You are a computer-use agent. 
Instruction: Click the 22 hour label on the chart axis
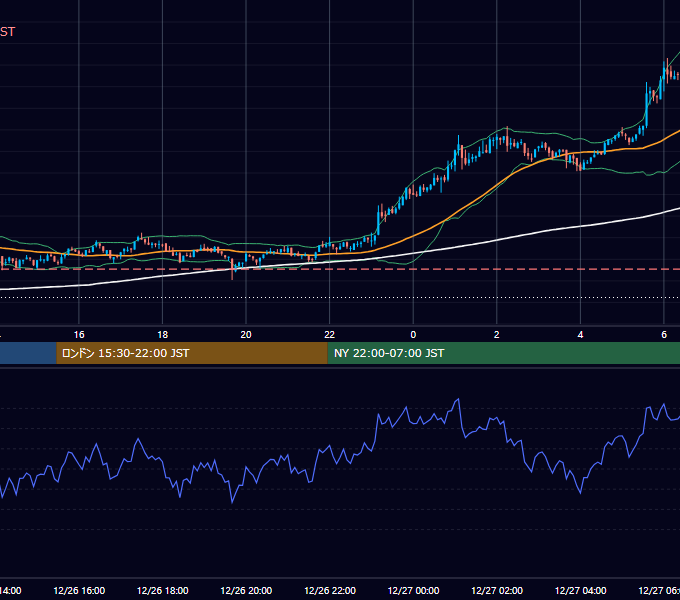(x=330, y=335)
